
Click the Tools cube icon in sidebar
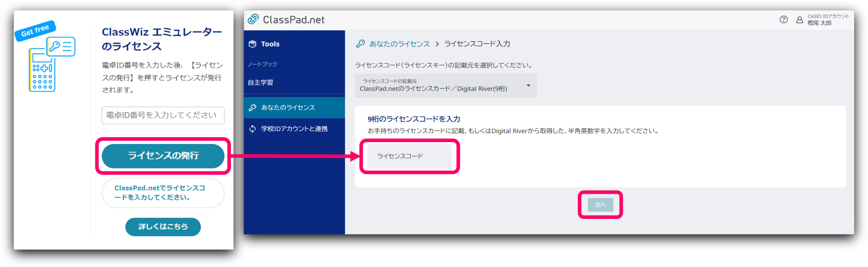[x=253, y=44]
